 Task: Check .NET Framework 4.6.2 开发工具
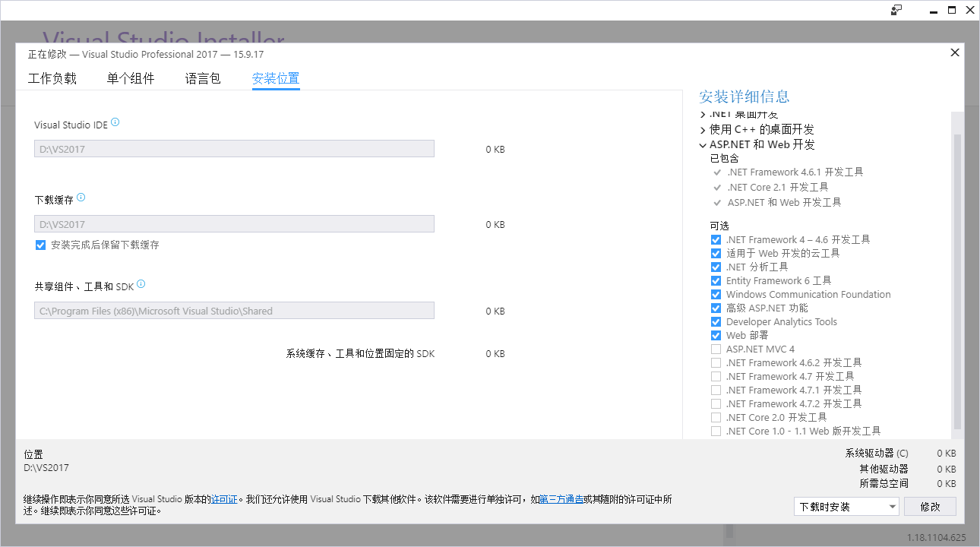click(x=716, y=362)
